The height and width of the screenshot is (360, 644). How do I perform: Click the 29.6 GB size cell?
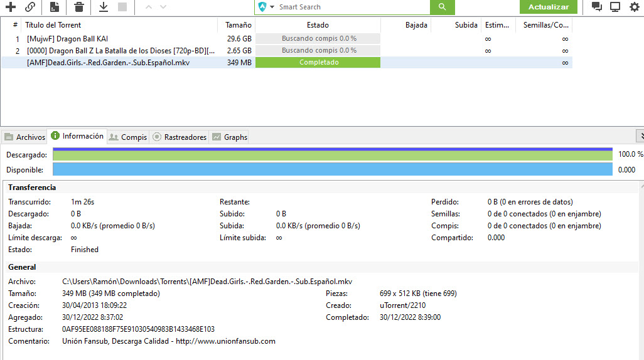239,39
